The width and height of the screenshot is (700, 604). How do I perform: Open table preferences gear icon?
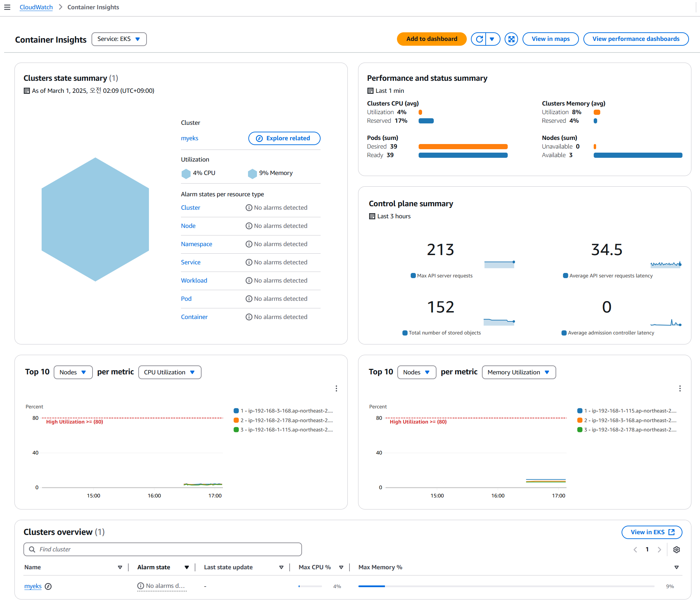point(676,550)
